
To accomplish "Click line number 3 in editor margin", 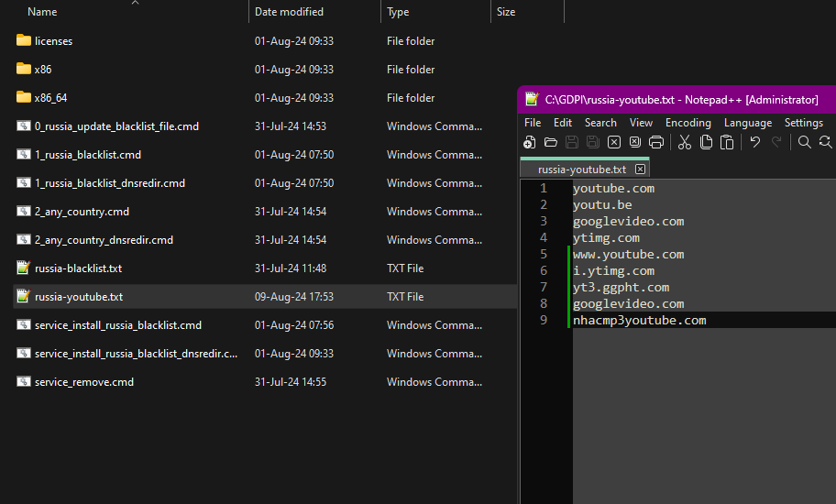I will (x=544, y=221).
